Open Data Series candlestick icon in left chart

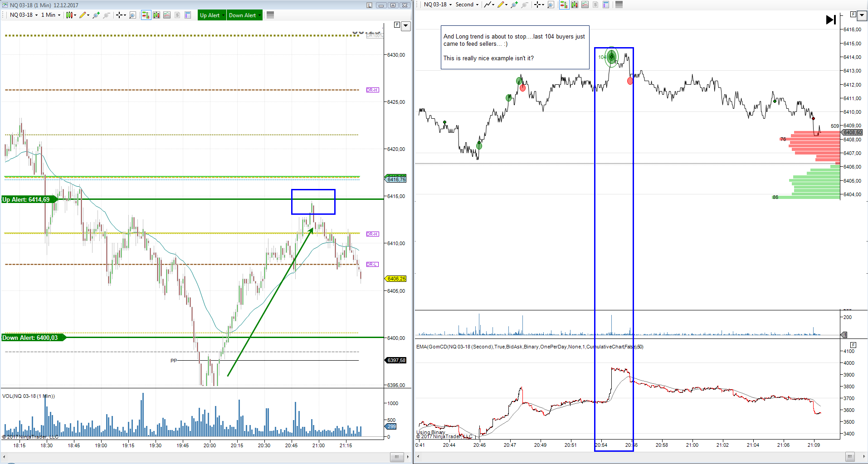156,15
